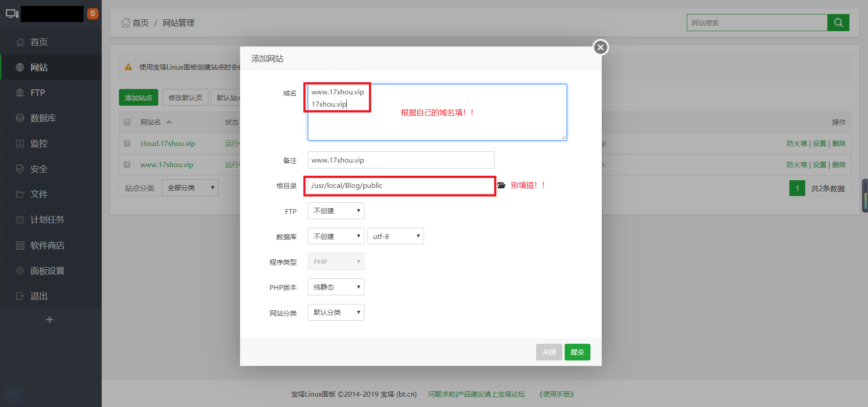The image size is (868, 407).
Task: Click the 共2条数据 pagination text
Action: 828,188
